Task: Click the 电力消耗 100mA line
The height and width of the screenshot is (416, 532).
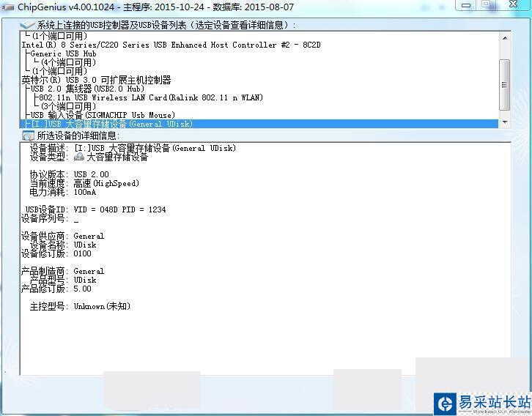Action: pos(63,192)
